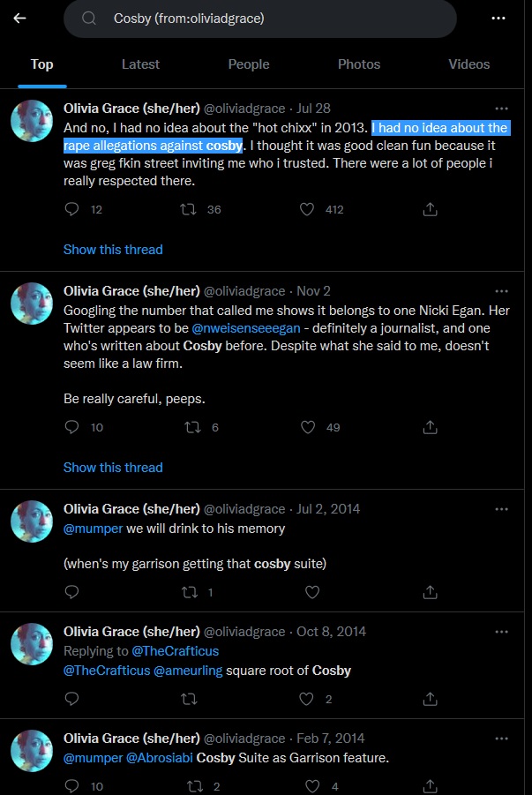Share the Nov 2 tweet

pyautogui.click(x=430, y=427)
